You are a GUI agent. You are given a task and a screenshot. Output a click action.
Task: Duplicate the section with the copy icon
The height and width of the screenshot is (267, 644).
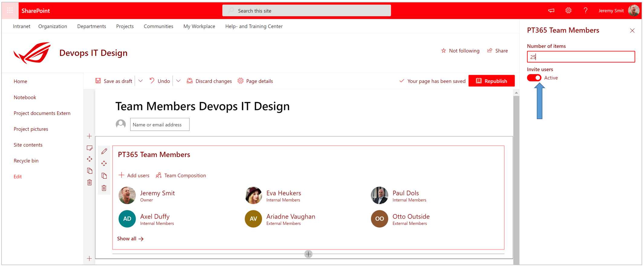[x=89, y=171]
